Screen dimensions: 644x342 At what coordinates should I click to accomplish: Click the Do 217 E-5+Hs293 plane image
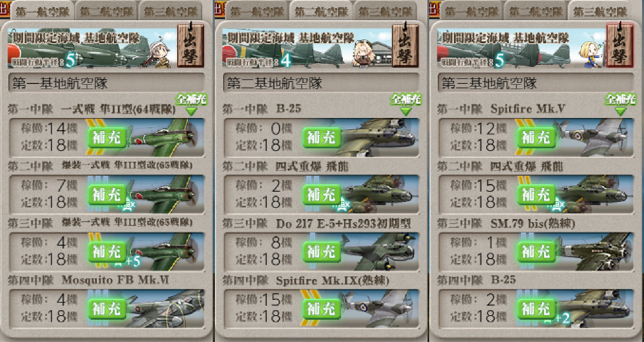[378, 252]
